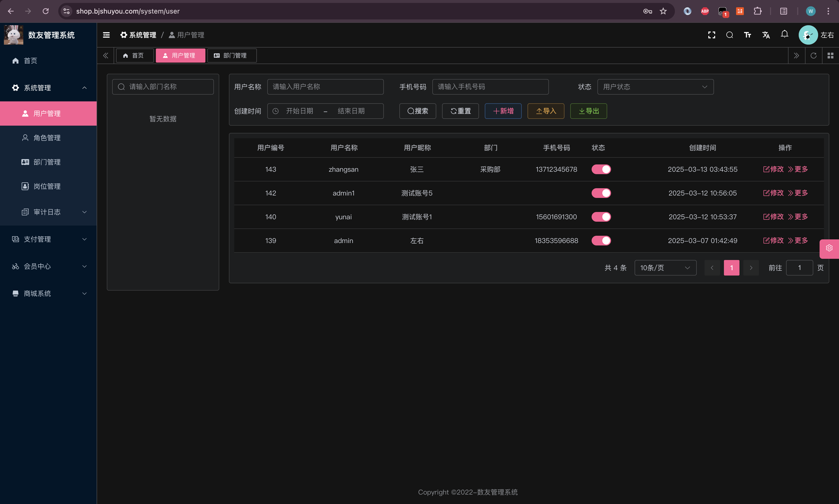This screenshot has height=504, width=839.
Task: Open the header search magnifier icon
Action: coord(730,35)
